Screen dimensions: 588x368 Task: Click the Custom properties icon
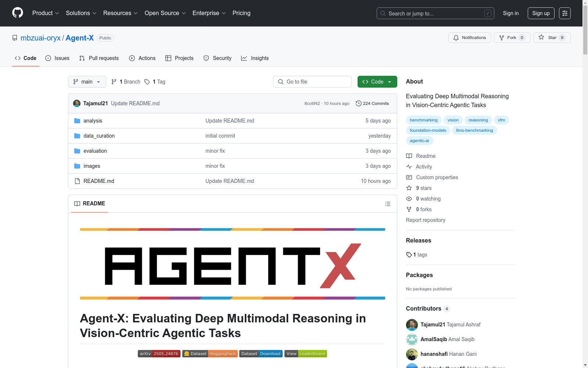click(409, 177)
